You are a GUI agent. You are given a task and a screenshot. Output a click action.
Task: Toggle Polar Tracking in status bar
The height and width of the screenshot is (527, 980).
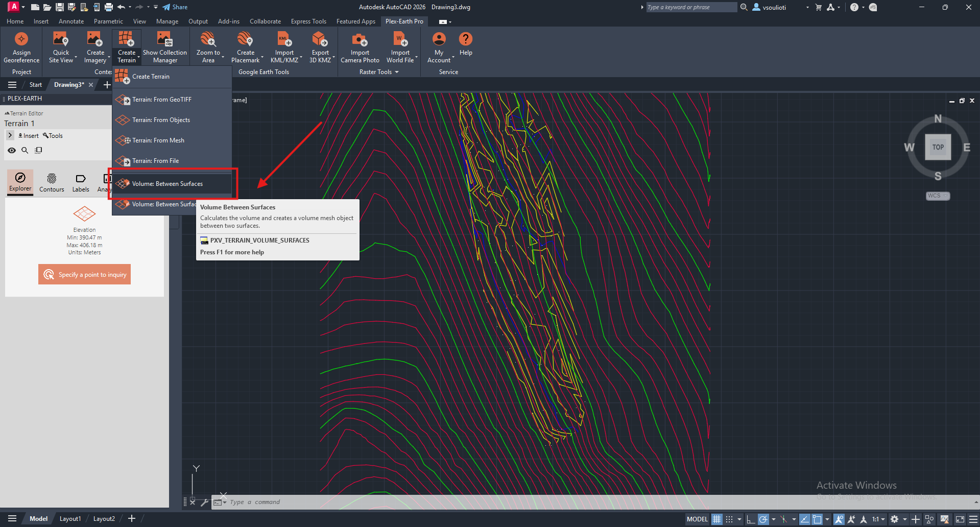coord(763,519)
